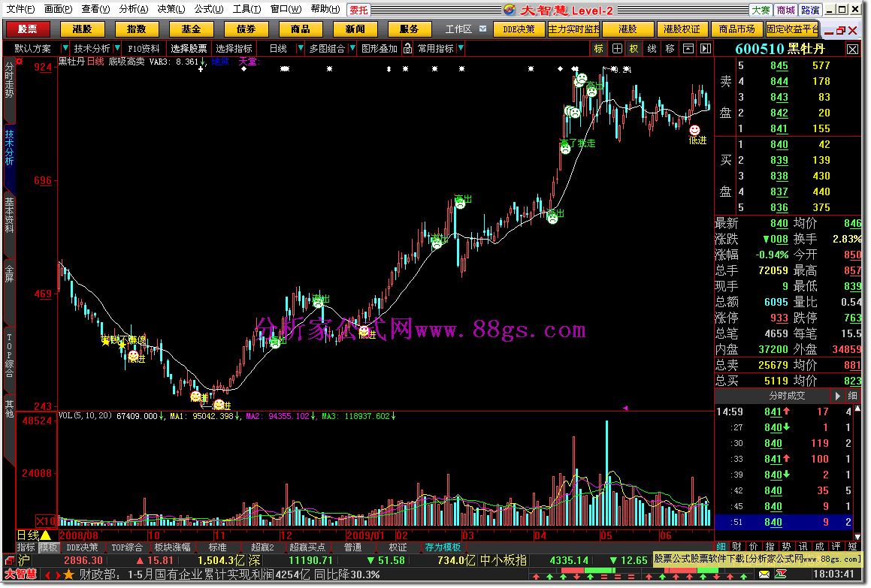Open the 技术分析 dropdown arrow
This screenshot has height=588, width=871.
(x=117, y=49)
